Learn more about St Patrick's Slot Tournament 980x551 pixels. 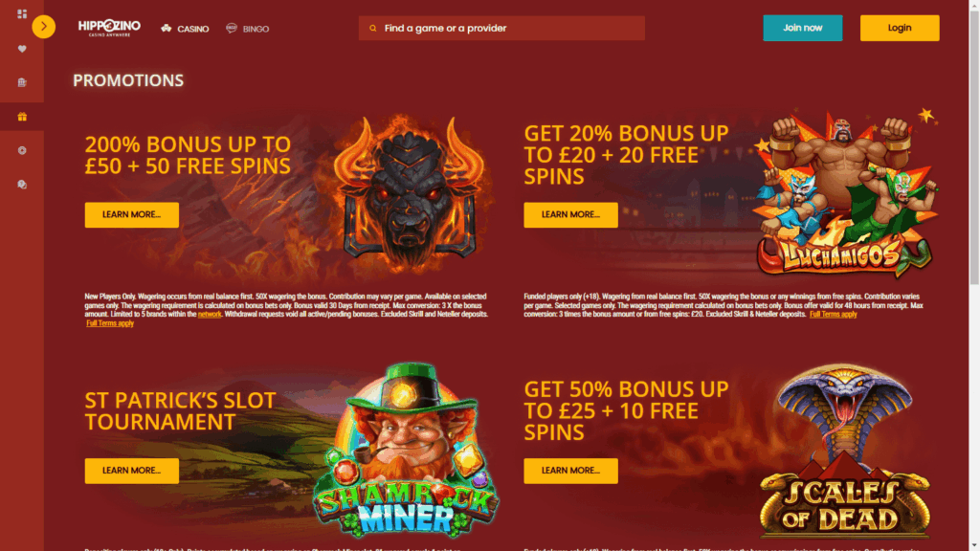tap(132, 471)
